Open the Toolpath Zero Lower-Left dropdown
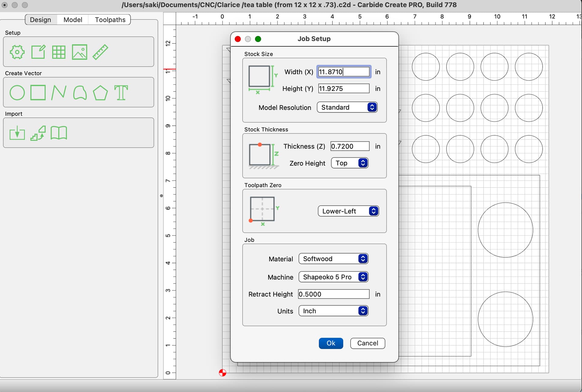This screenshot has width=582, height=392. [348, 211]
